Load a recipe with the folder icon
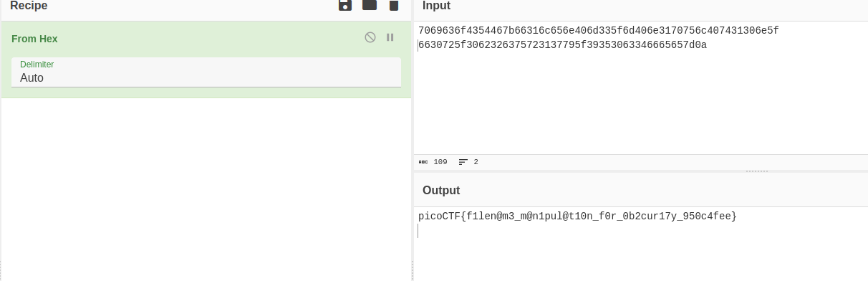This screenshot has width=868, height=281. [x=370, y=5]
